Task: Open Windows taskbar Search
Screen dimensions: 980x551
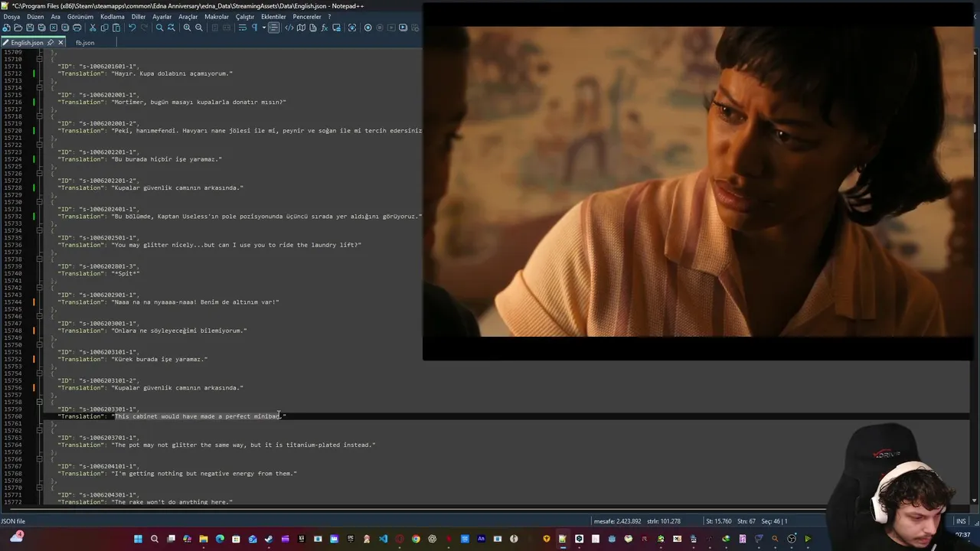Action: [x=154, y=539]
